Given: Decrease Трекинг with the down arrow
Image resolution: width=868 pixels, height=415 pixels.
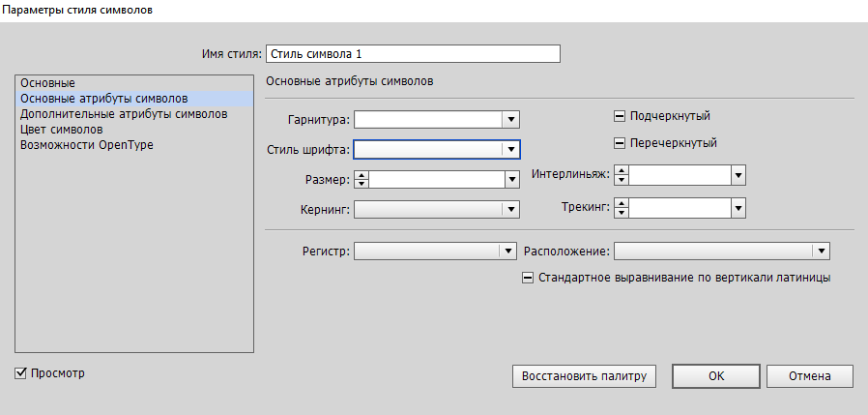Looking at the screenshot, I should 622,213.
